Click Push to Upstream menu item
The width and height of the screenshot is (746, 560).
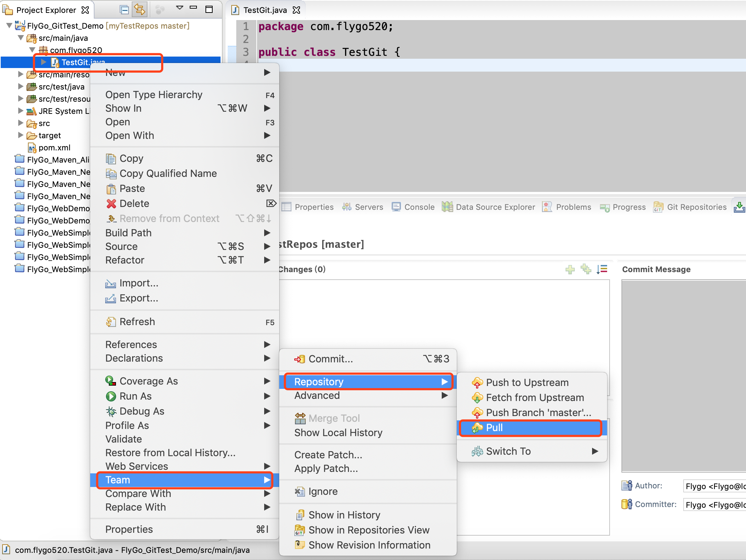[x=527, y=382]
